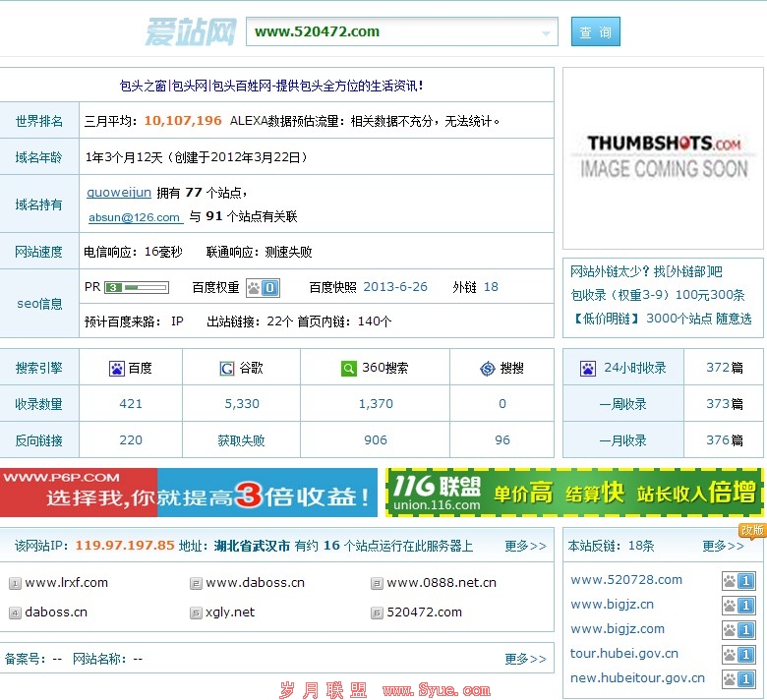
Task: Open 360 indexed count 1,370
Action: [376, 403]
